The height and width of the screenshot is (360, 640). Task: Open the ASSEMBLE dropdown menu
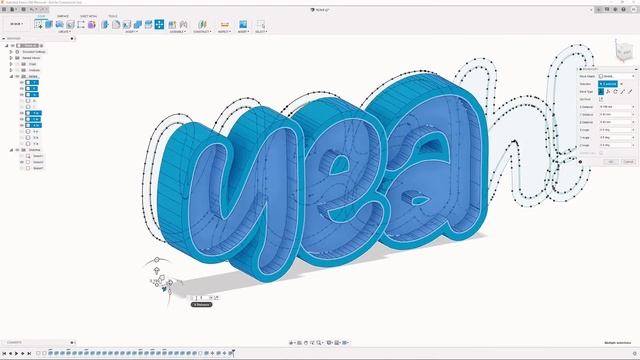pos(178,31)
